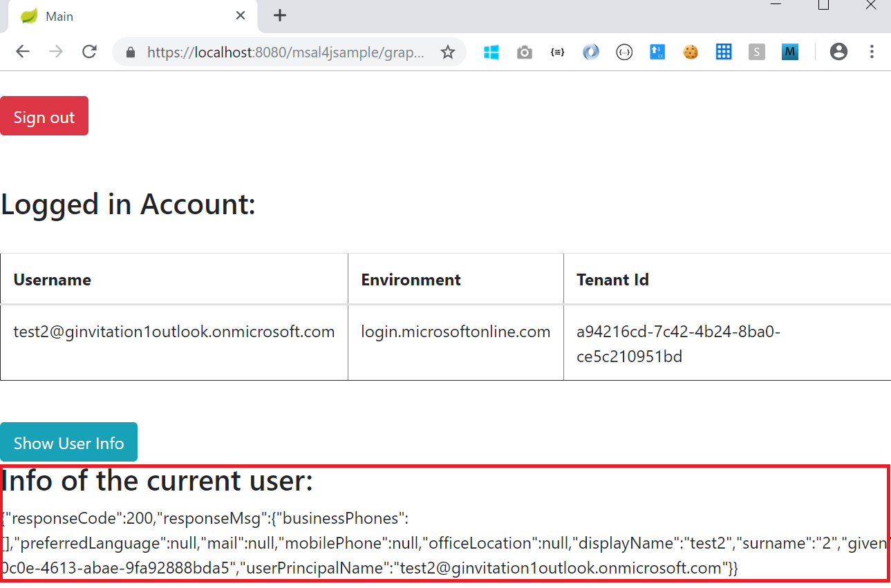The image size is (891, 588).
Task: Click the camera screenshot extension icon
Action: 524,51
